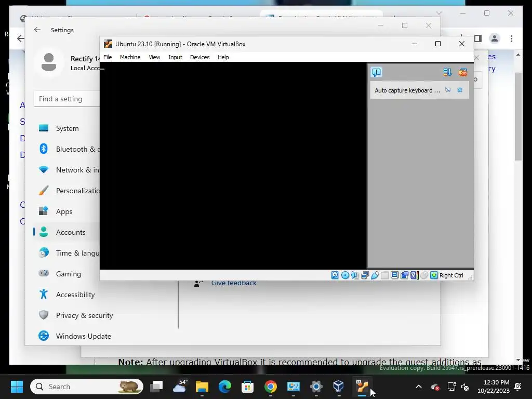The width and height of the screenshot is (532, 399).
Task: Select Accounts in Settings sidebar
Action: (67, 232)
